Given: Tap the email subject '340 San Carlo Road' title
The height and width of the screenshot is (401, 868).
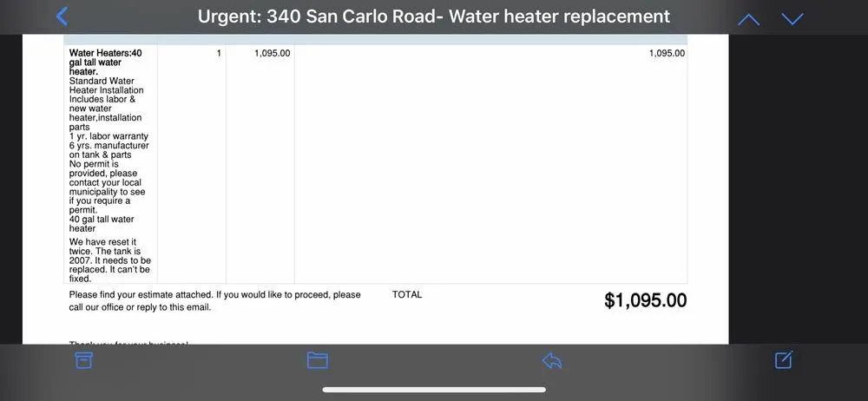Looking at the screenshot, I should 434,16.
